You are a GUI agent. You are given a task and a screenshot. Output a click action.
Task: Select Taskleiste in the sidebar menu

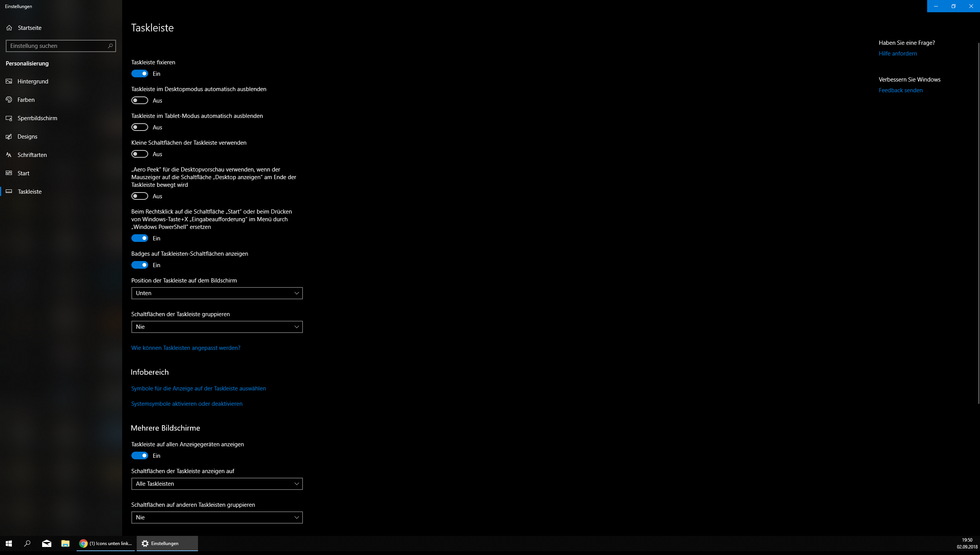(x=29, y=191)
